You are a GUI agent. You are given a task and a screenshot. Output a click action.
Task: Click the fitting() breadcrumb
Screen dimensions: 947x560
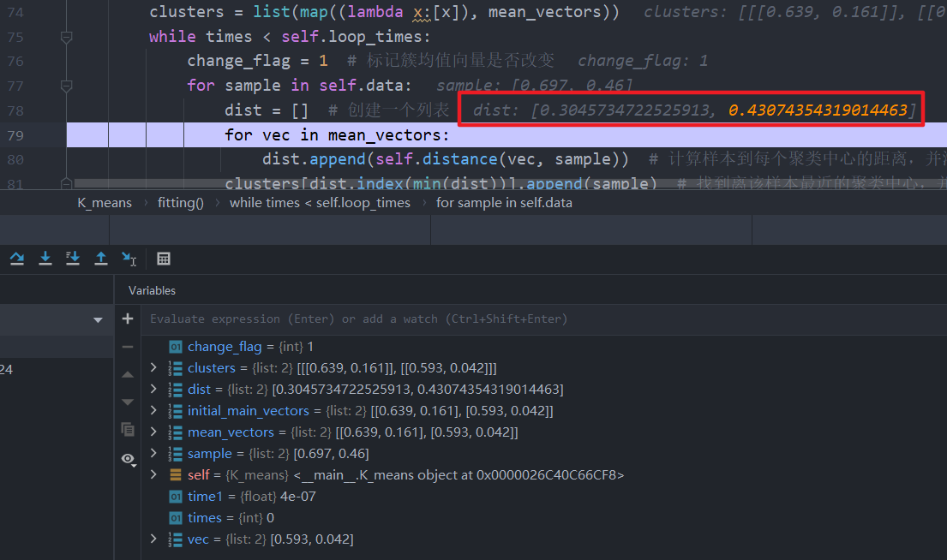pos(181,203)
